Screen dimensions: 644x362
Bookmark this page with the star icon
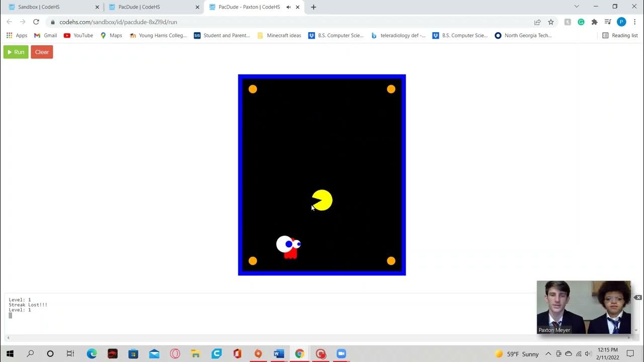pyautogui.click(x=551, y=22)
